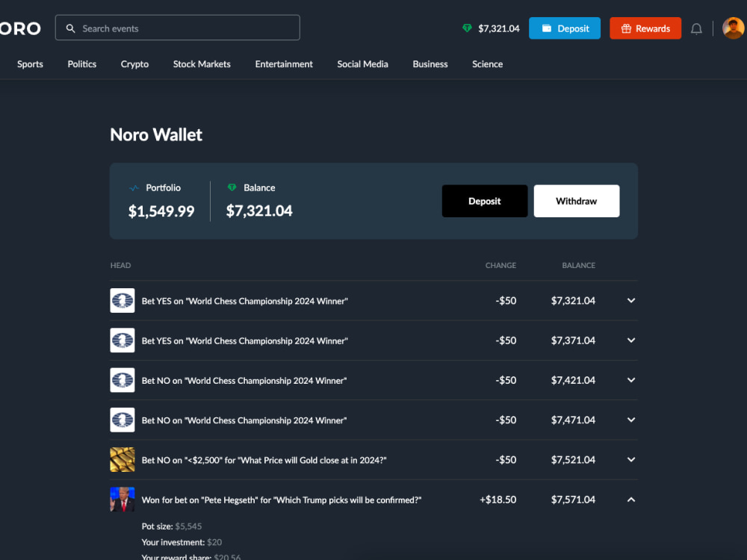Select the Gold close price bet text
Screen dimensions: 747x560
tap(264, 460)
